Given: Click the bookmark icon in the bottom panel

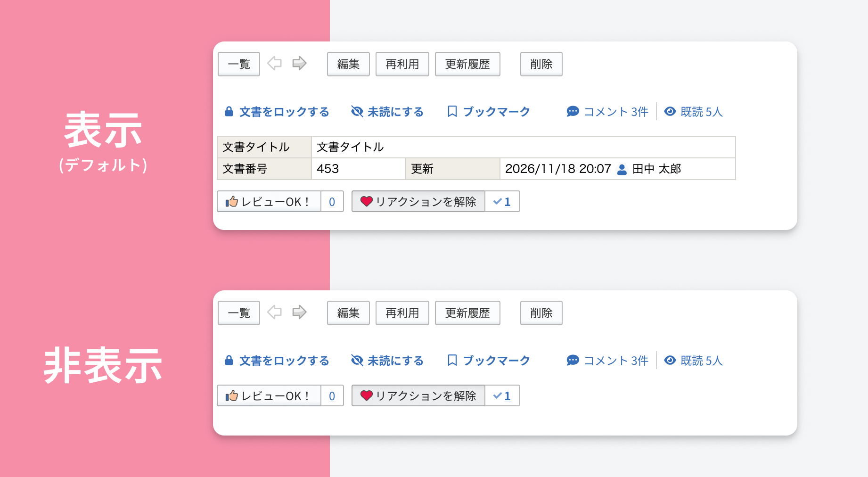Looking at the screenshot, I should tap(452, 361).
